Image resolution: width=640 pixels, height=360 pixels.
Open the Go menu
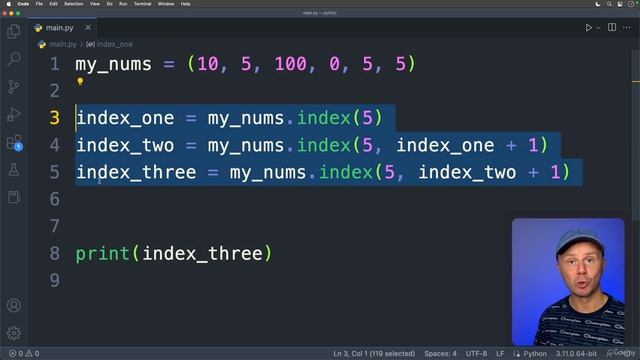pos(109,4)
